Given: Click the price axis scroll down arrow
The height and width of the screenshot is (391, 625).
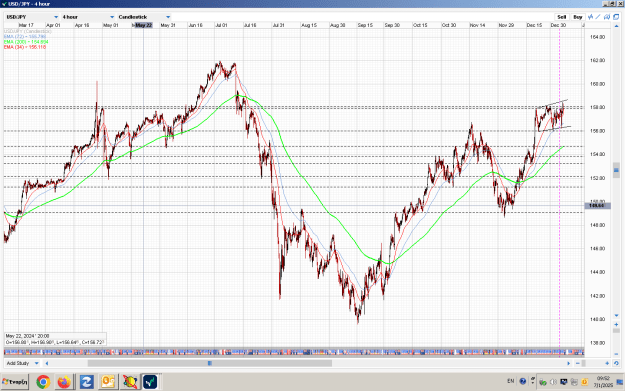Looking at the screenshot, I should [x=616, y=316].
